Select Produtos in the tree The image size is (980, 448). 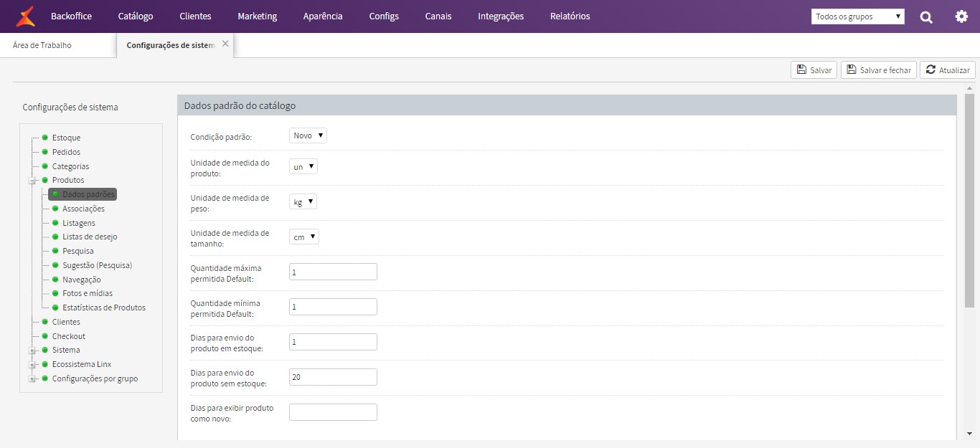pyautogui.click(x=68, y=180)
